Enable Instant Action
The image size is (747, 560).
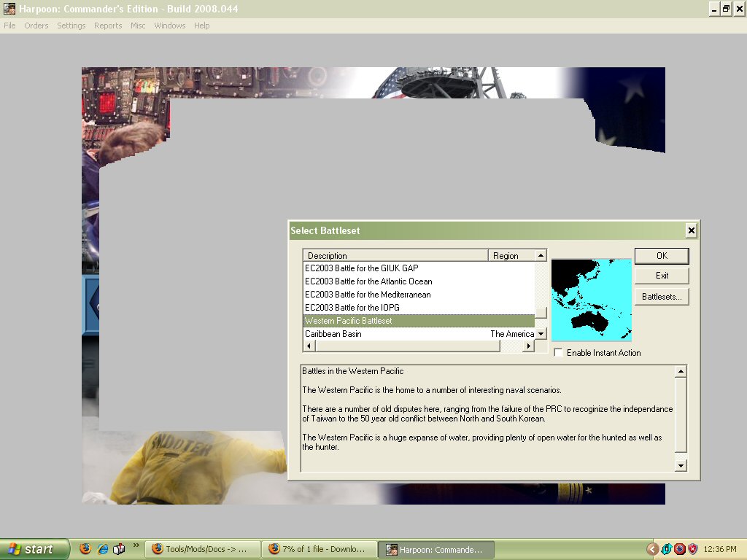pos(558,352)
